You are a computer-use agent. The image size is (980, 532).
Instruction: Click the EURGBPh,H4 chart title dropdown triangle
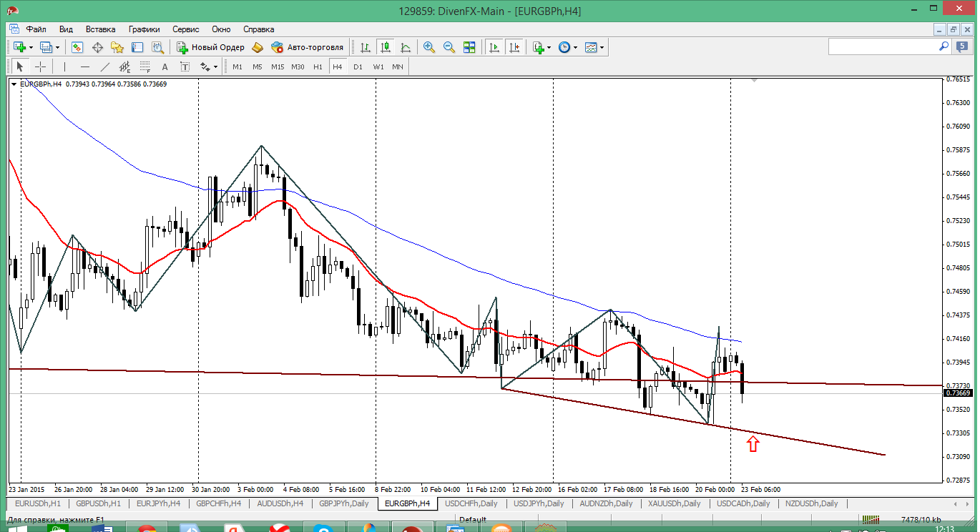point(14,84)
